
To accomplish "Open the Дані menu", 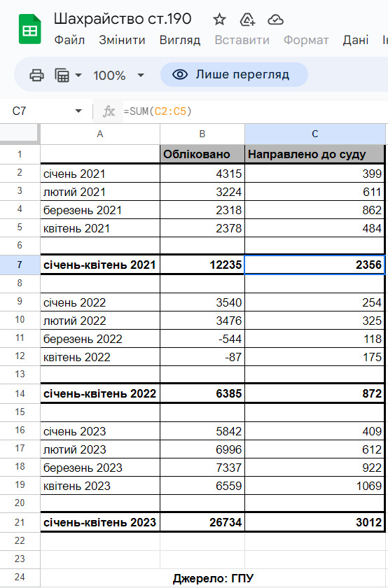I will pos(356,40).
